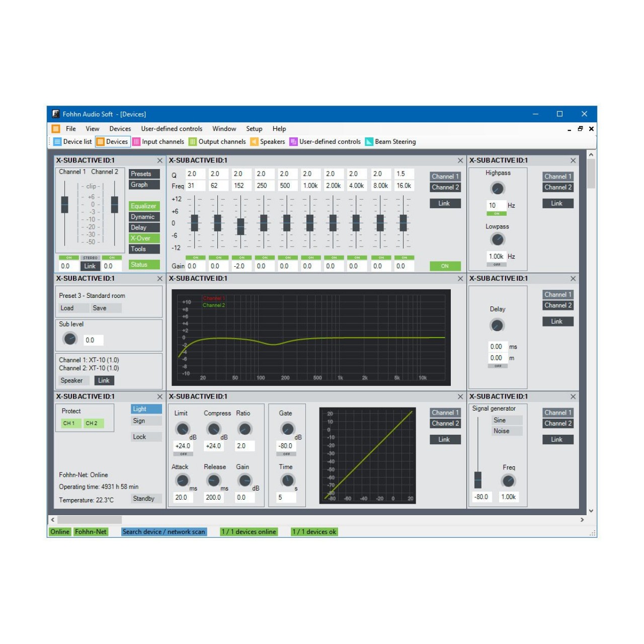Viewport: 644px width, 644px height.
Task: Click the Graph button
Action: point(144,185)
